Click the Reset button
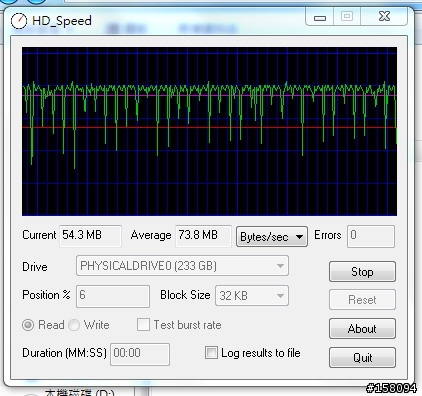The image size is (422, 396). (x=362, y=300)
